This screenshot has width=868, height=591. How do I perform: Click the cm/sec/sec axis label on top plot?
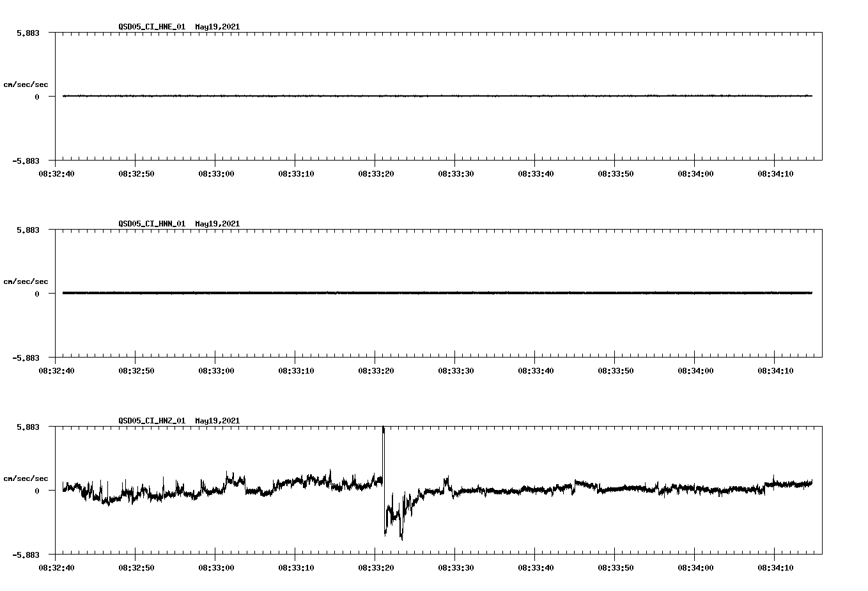pyautogui.click(x=27, y=84)
